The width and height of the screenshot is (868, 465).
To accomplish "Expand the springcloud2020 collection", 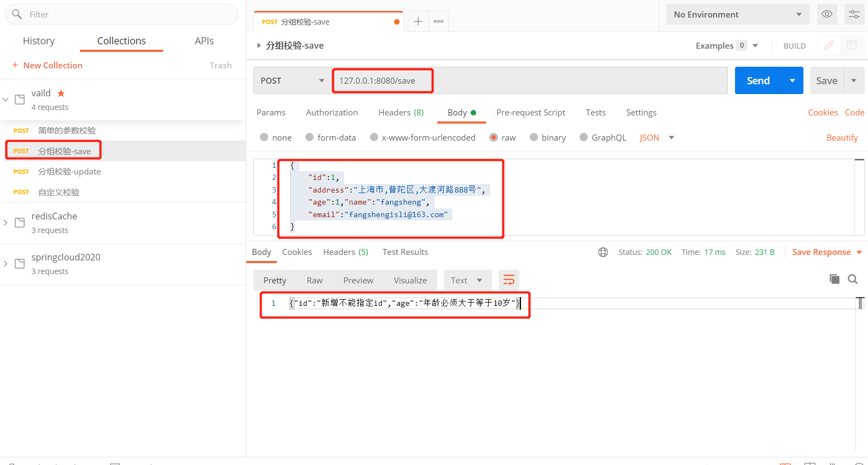I will [5, 264].
